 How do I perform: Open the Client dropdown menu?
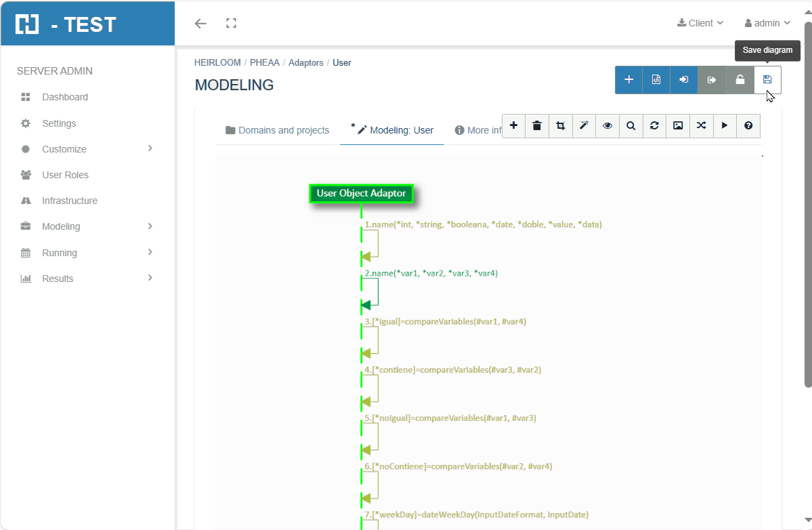pos(700,23)
